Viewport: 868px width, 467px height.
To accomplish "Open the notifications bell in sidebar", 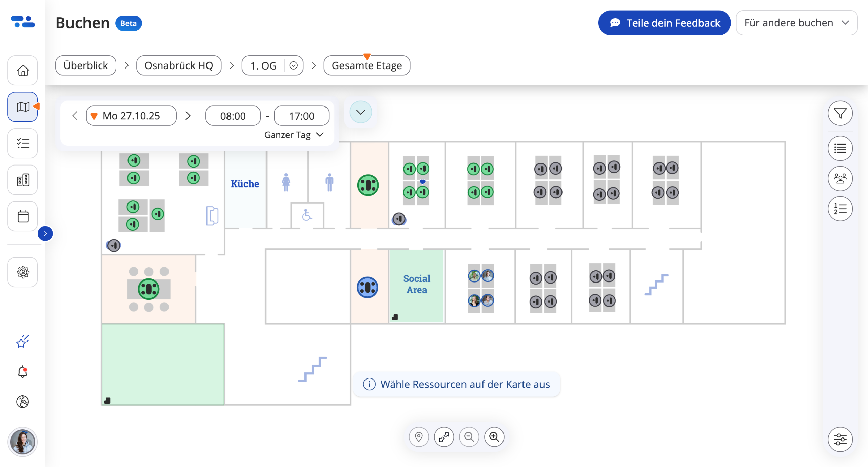I will pos(23,372).
